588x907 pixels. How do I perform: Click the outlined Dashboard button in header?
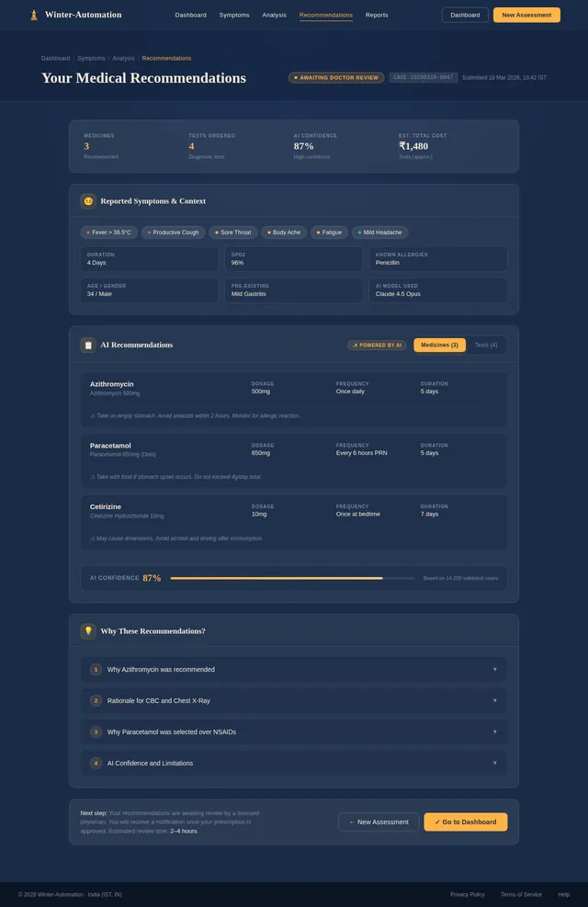pos(465,15)
